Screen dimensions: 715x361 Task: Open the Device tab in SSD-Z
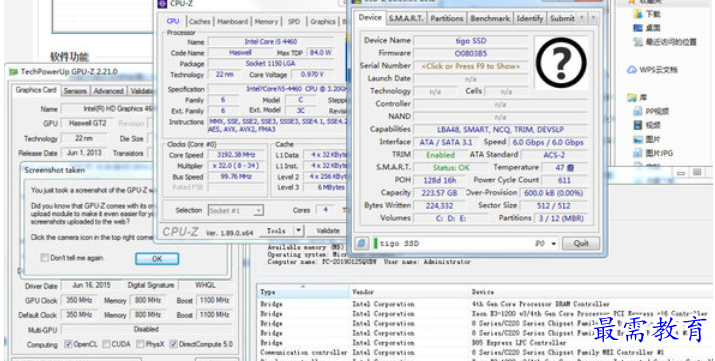coord(370,17)
